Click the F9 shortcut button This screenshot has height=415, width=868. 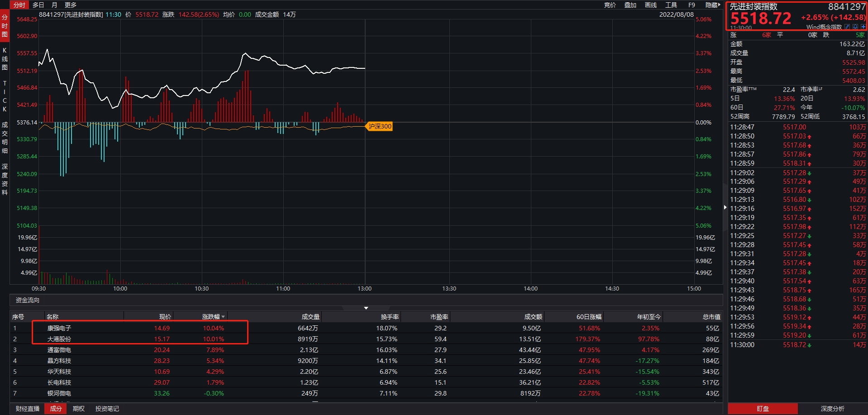click(691, 5)
